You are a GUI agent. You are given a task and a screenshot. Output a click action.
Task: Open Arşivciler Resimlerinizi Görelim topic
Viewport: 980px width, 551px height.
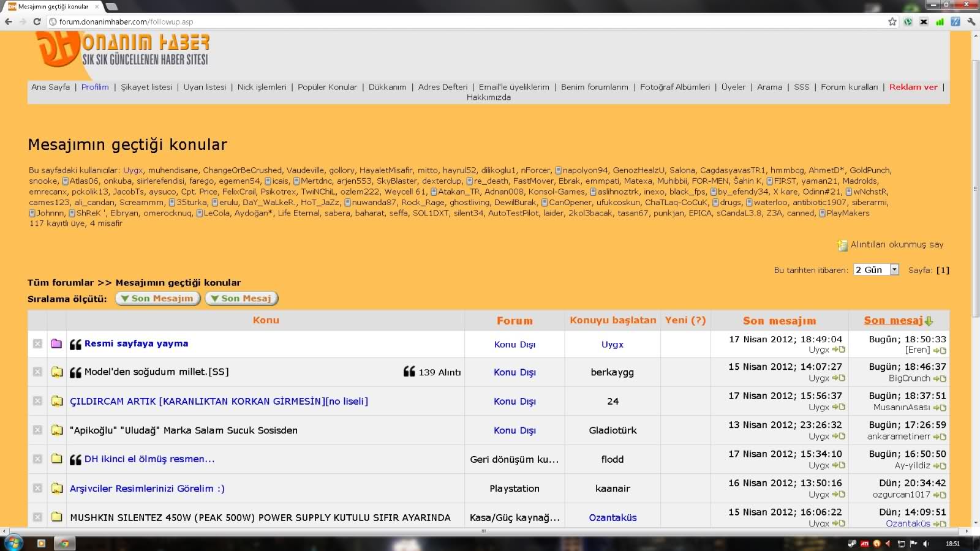coord(147,488)
